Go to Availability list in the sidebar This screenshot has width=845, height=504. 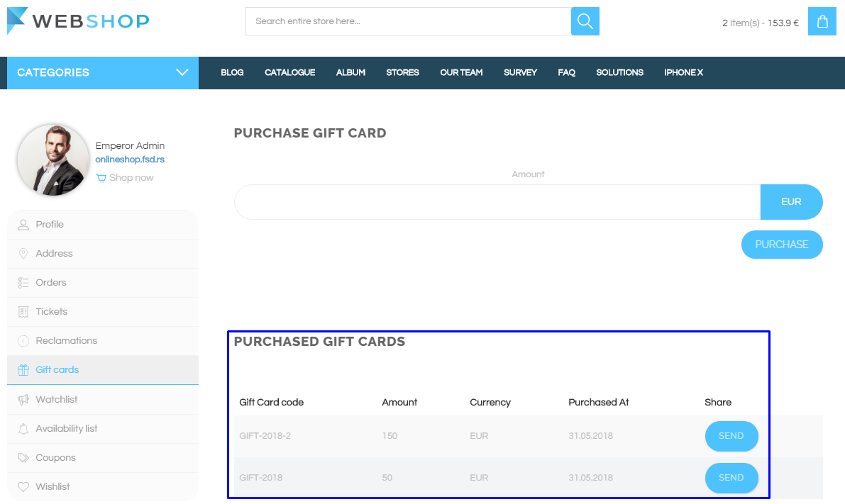tap(103, 429)
